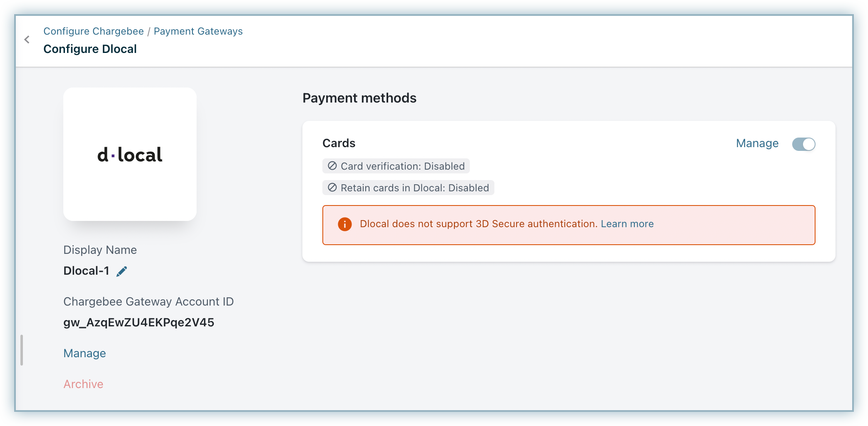The width and height of the screenshot is (868, 426).
Task: Click the Retain cards disabled icon
Action: 332,188
